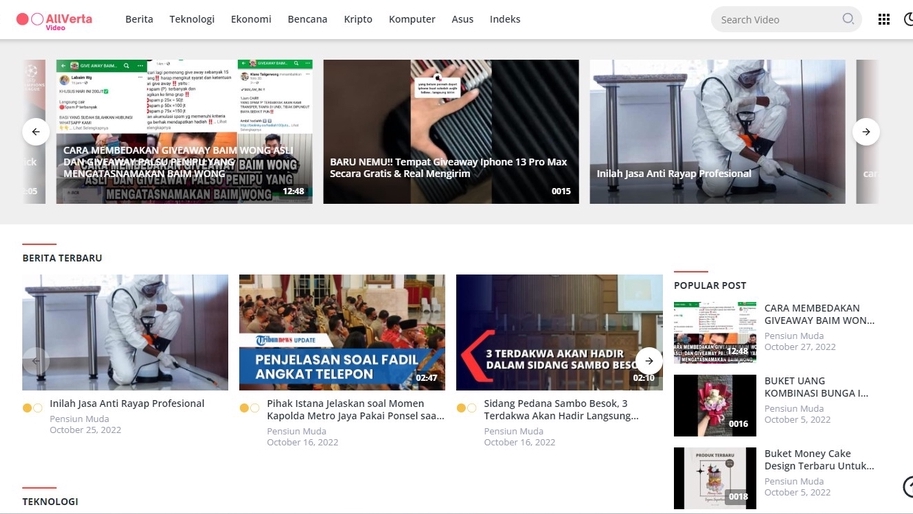Open featured Jasa Anti Rayap Profesional slide
913x514 pixels.
pyautogui.click(x=717, y=132)
